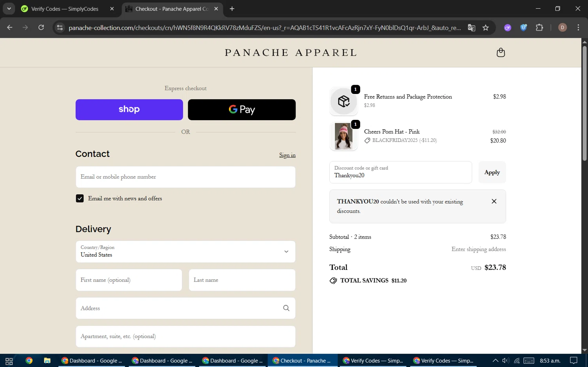Close the Verify Codes — SimplyCodes tab
The image size is (588, 367).
pyautogui.click(x=112, y=9)
